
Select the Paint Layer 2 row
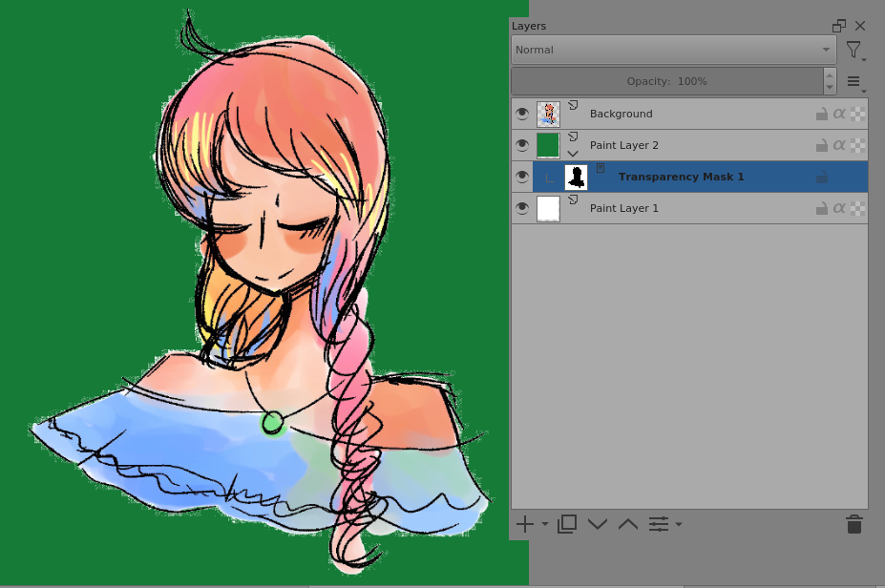689,146
